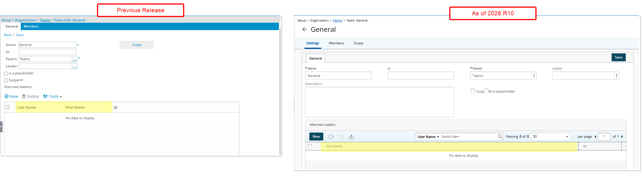Click the Save button in new release
Viewport: 644px width, 174px height.
618,57
